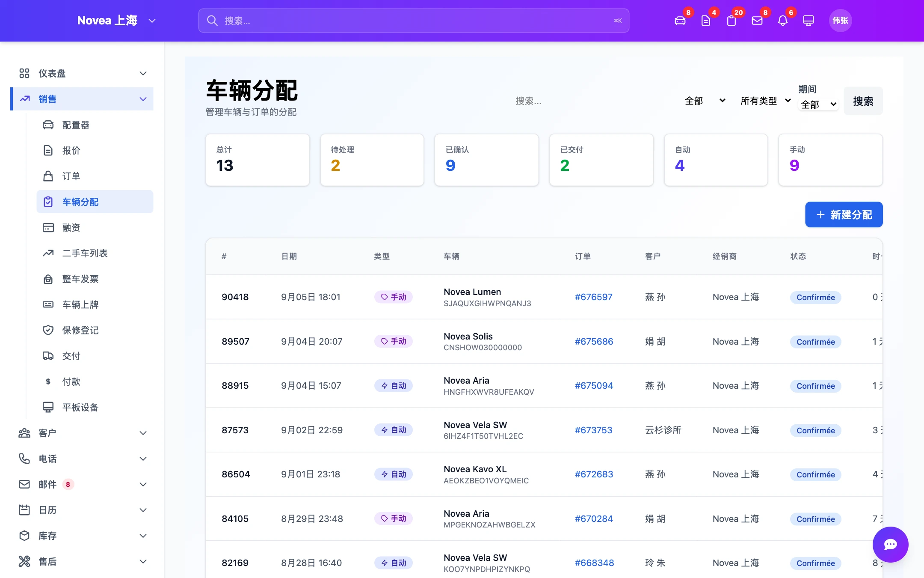Sort by the 日期 column header
The width and height of the screenshot is (924, 578).
[x=289, y=256]
